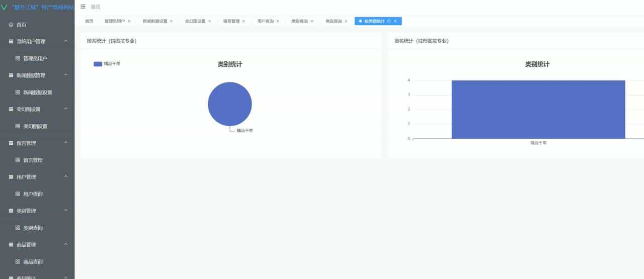Close the 管理员用户 tab

129,21
